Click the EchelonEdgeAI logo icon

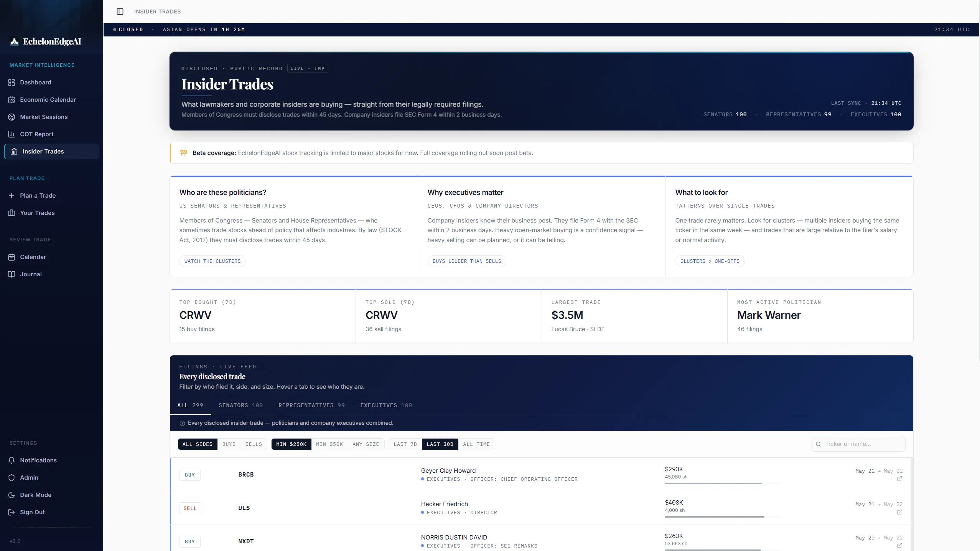pyautogui.click(x=14, y=41)
